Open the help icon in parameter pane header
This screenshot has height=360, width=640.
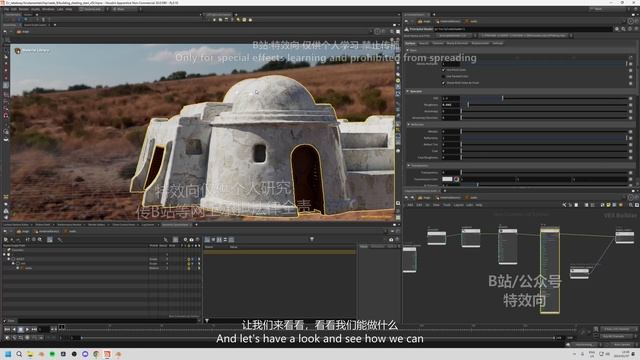(636, 29)
